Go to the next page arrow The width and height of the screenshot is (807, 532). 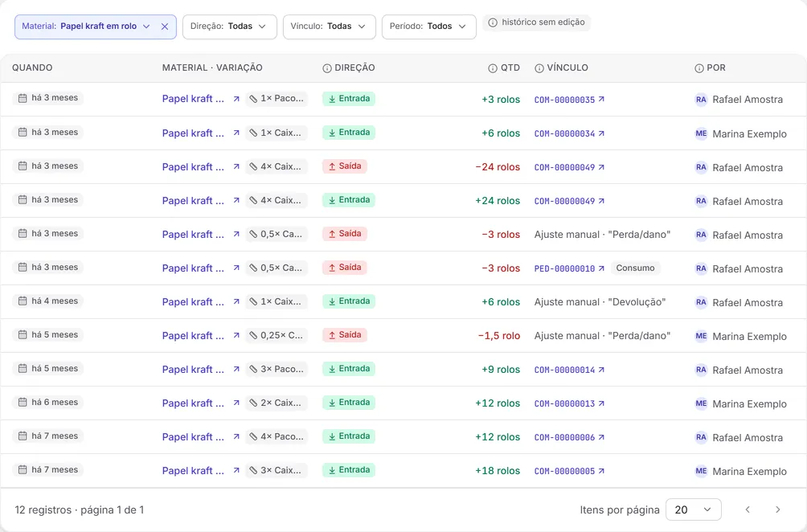point(778,509)
